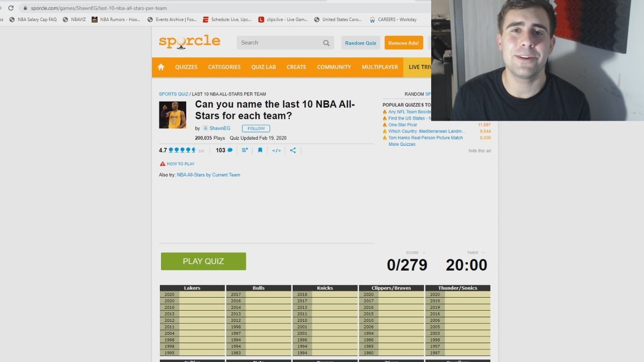Image resolution: width=644 pixels, height=362 pixels.
Task: Add quiz to playlist icon
Action: pyautogui.click(x=245, y=150)
